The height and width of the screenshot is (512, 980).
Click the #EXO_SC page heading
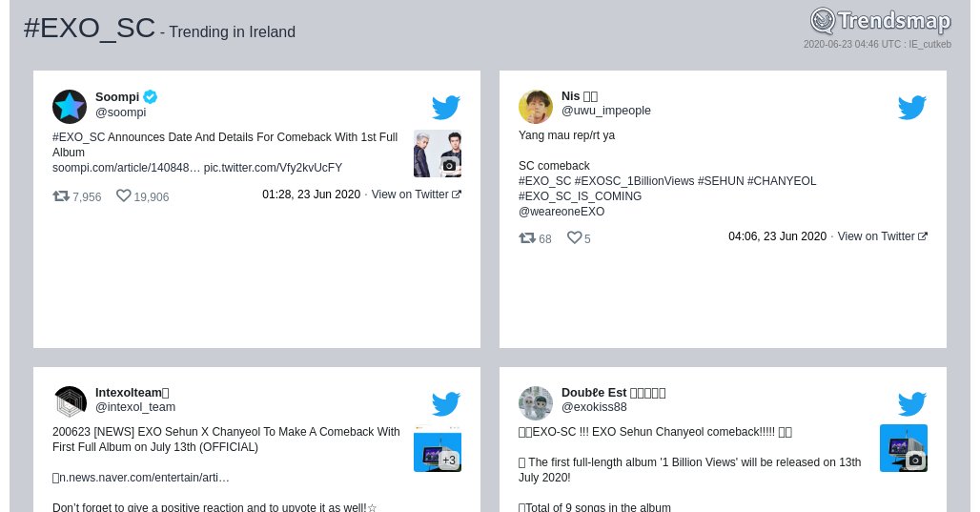click(x=90, y=29)
